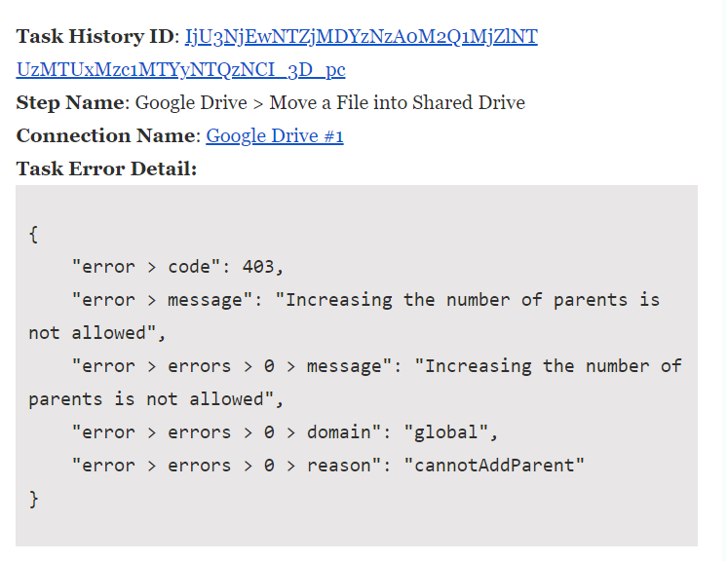The image size is (728, 561).
Task: Click the "error > code" key
Action: click(146, 267)
